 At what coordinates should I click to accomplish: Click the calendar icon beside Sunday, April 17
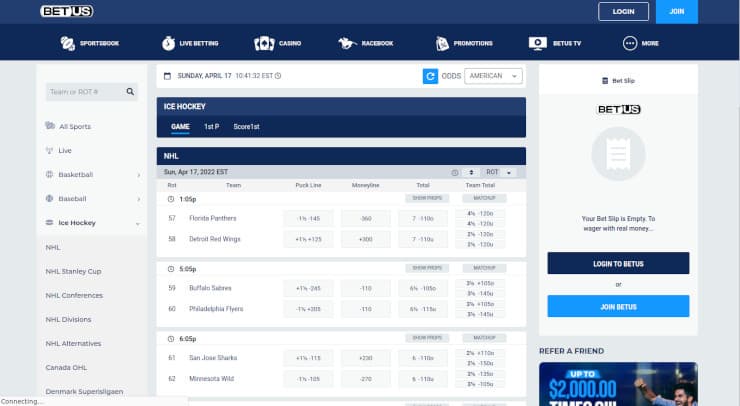(x=167, y=76)
